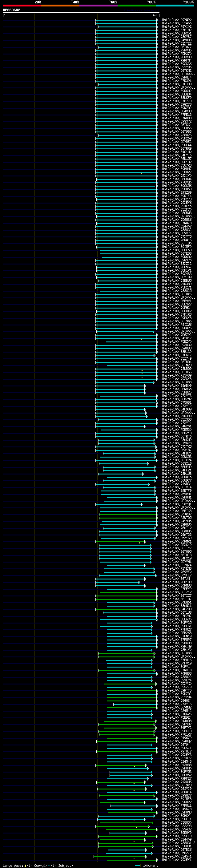
Task: Click the hit label UniRef100_C6SXL6
Action: click(x=176, y=464)
